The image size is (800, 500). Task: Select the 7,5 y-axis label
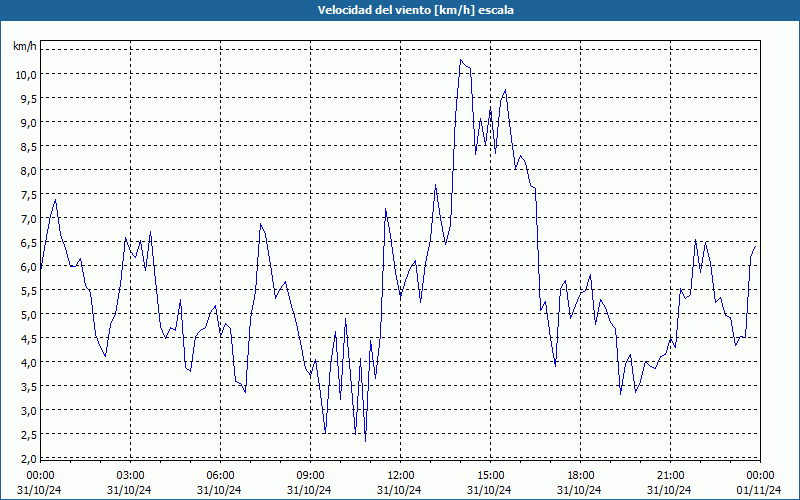29,194
